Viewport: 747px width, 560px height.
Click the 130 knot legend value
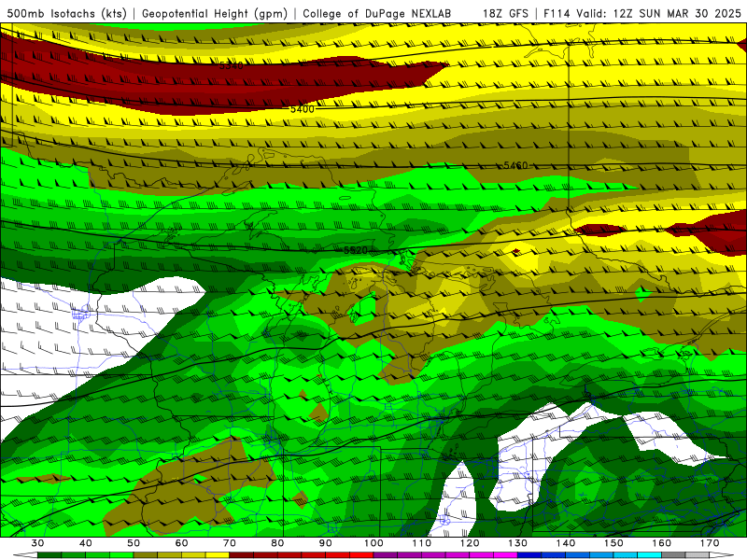tap(517, 543)
